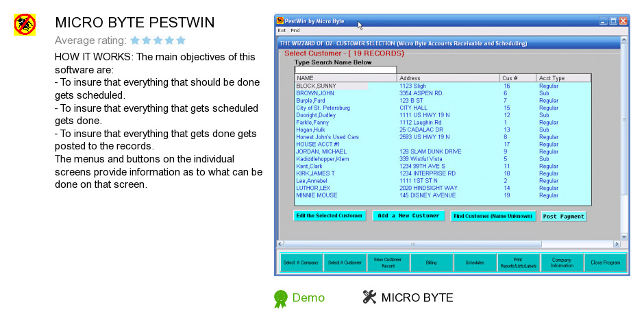Select customer BROWN,JOHN
The image size is (644, 329).
pyautogui.click(x=315, y=93)
